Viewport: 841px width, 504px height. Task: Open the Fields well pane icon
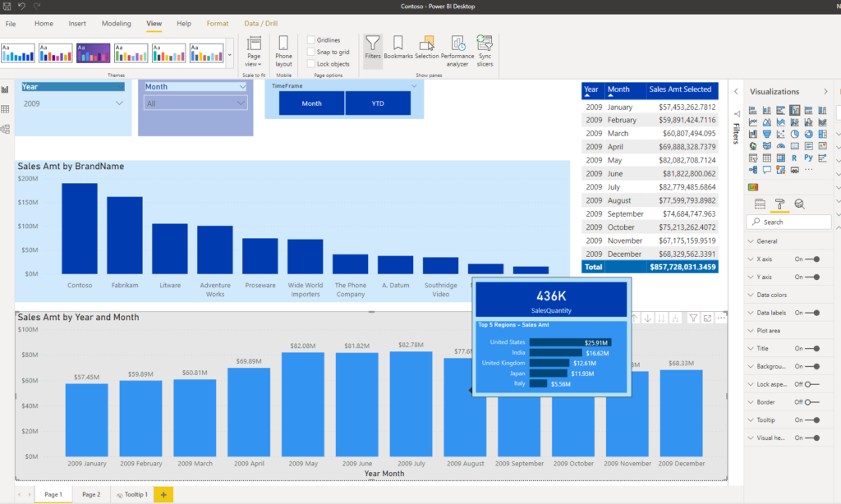pyautogui.click(x=760, y=204)
